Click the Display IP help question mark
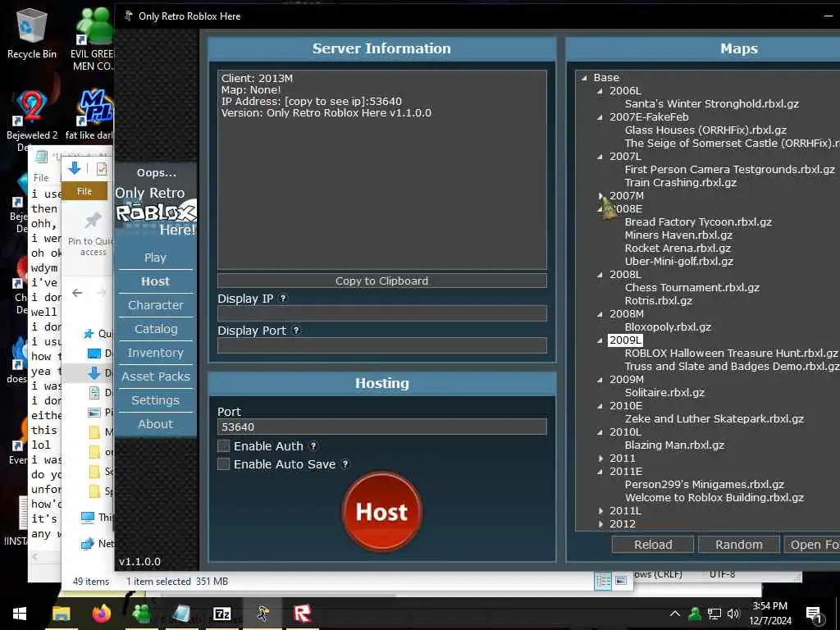Screen dimensions: 840x630 click(283, 299)
